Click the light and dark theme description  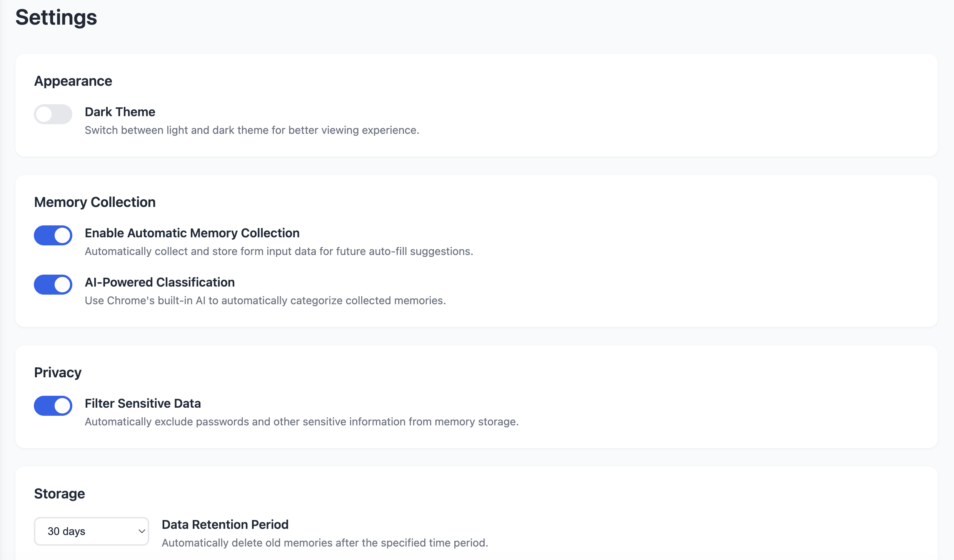coord(252,130)
